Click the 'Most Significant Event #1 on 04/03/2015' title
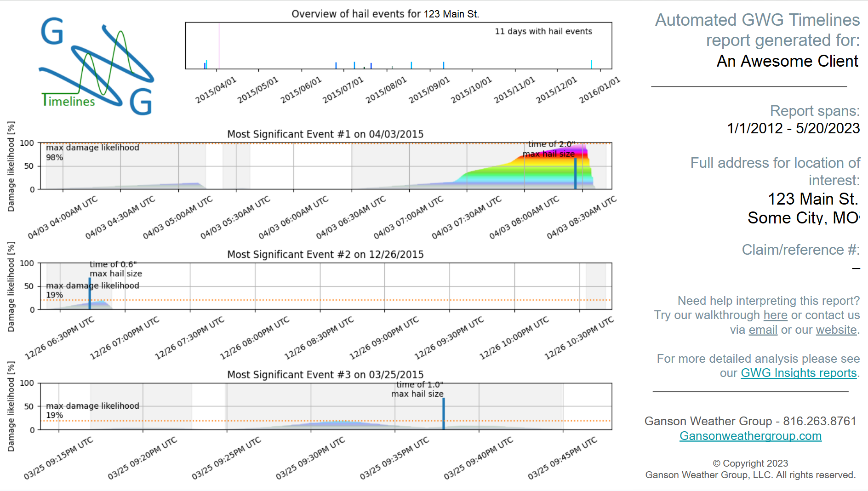 coord(325,134)
